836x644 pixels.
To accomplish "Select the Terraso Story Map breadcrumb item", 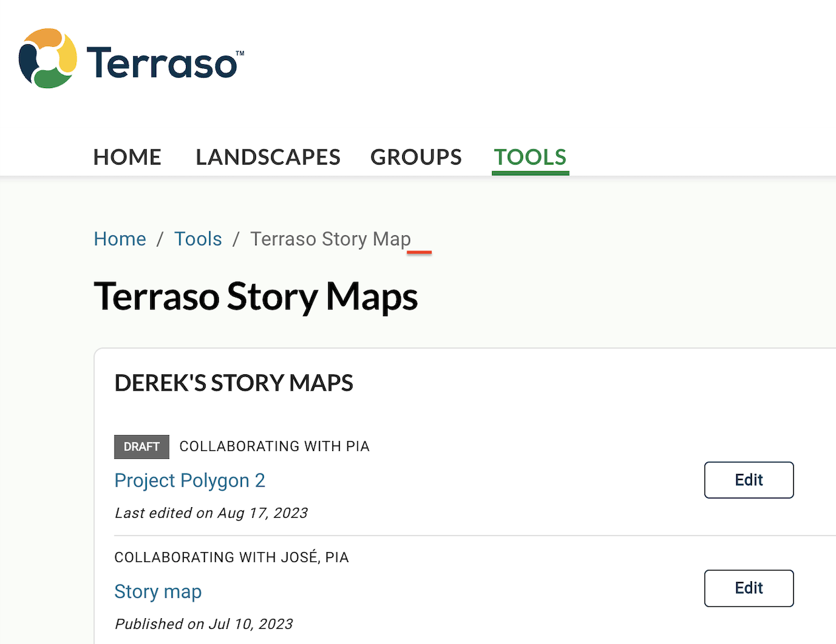I will [330, 239].
